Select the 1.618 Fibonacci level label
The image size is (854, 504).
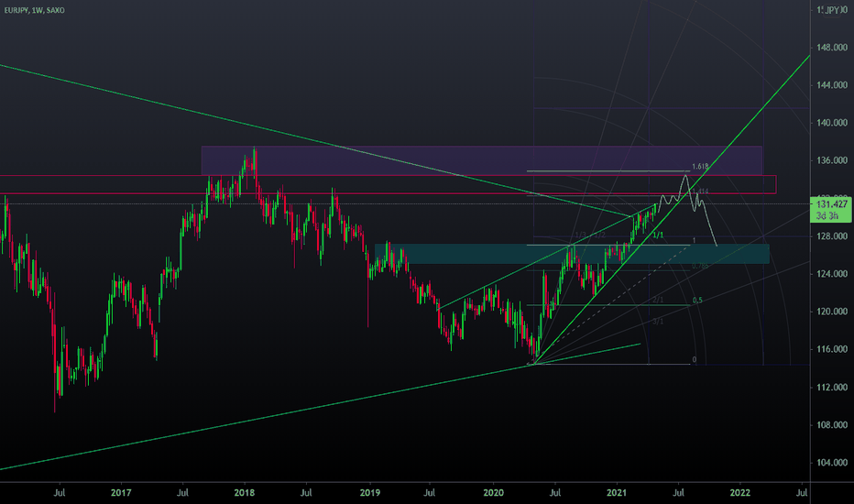[700, 167]
